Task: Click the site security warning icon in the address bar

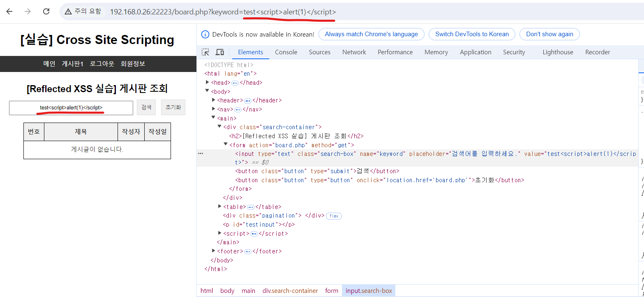Action: [68, 12]
